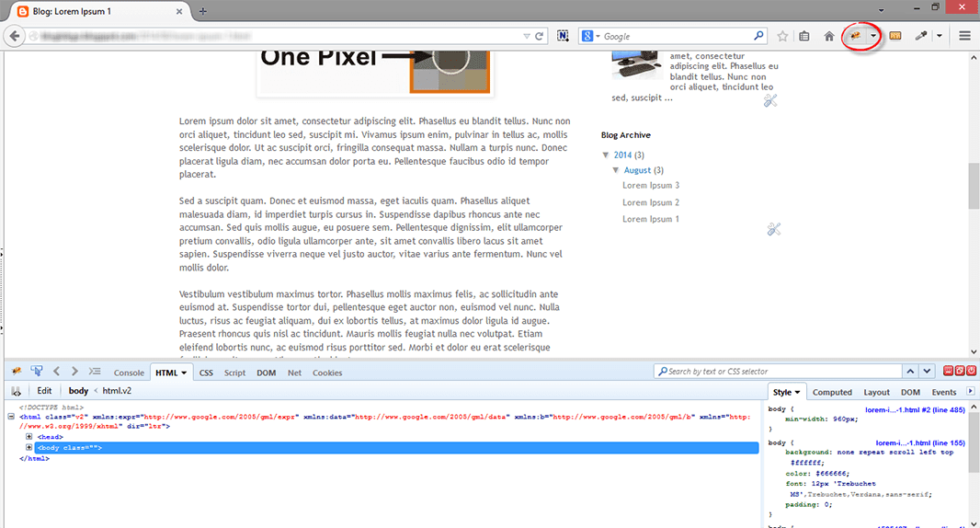Switch to the Cookies panel

[327, 373]
